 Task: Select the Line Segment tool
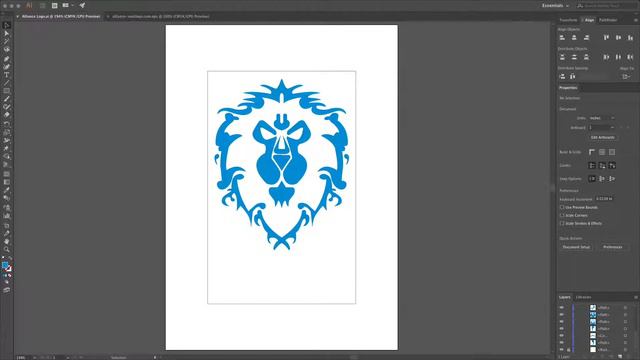(x=7, y=83)
